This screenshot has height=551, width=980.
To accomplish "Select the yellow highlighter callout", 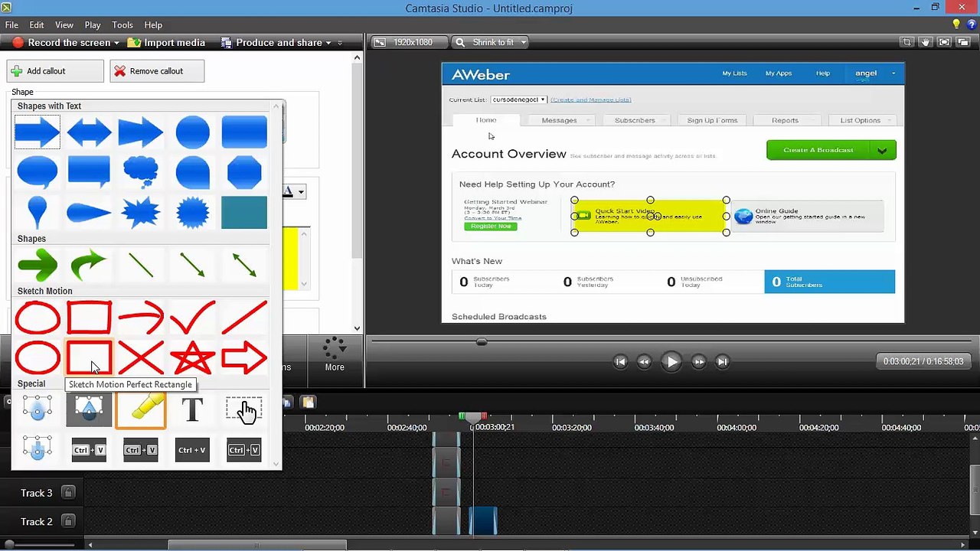I will [141, 410].
